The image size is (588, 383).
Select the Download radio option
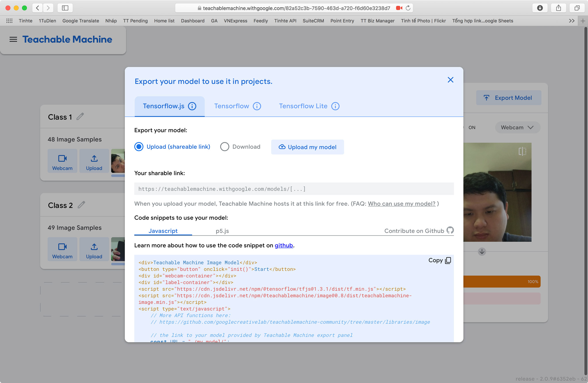225,147
